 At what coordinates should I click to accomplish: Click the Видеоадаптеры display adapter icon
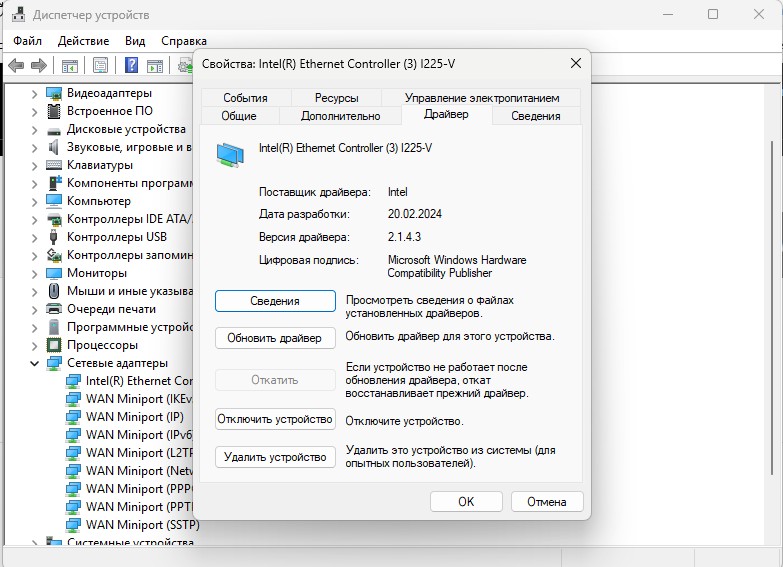tap(54, 93)
